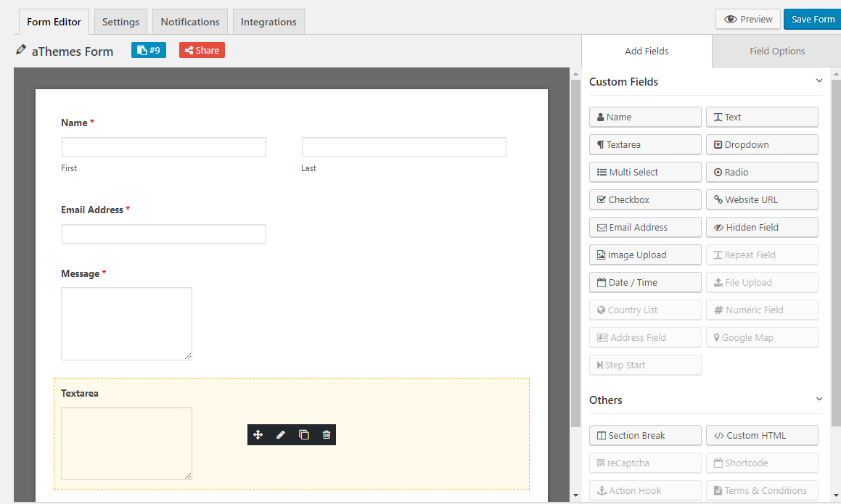Click the Email Address input in the form
Image resolution: width=841 pixels, height=504 pixels.
point(163,234)
